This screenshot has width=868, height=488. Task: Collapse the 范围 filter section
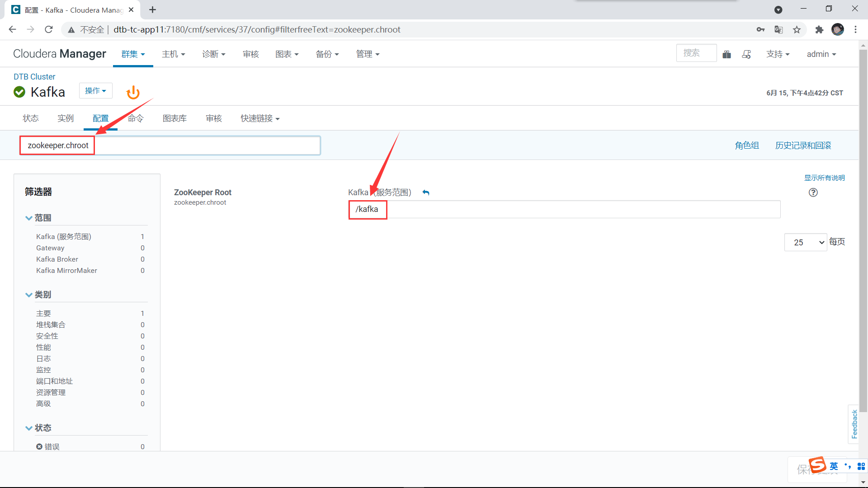38,218
